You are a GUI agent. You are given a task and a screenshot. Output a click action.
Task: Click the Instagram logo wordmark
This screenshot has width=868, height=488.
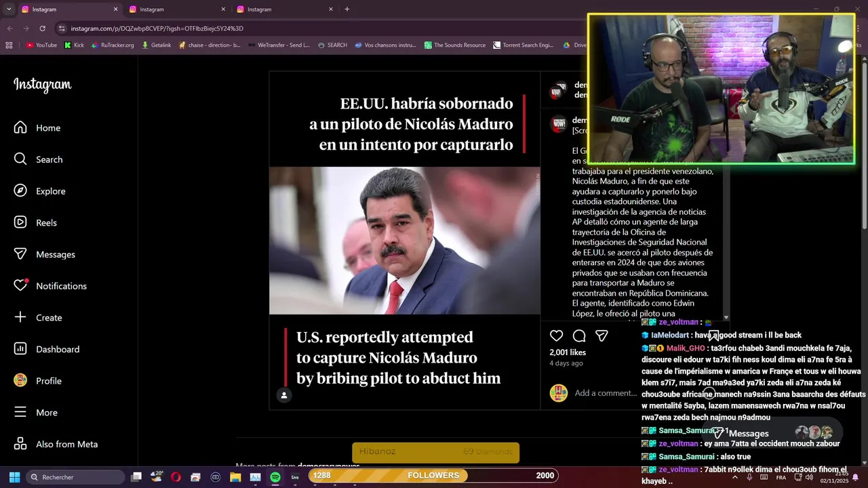pos(43,85)
